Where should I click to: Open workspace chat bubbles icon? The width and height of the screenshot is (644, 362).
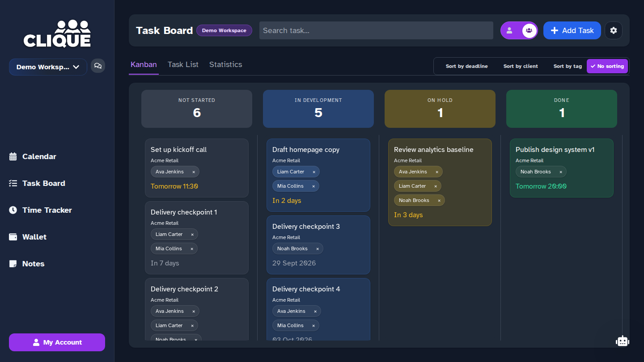[98, 66]
